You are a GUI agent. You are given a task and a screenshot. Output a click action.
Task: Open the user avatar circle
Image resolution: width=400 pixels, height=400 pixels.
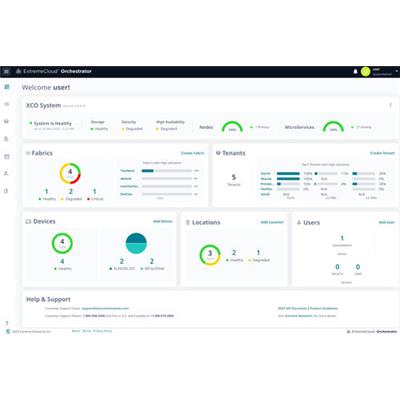click(366, 72)
